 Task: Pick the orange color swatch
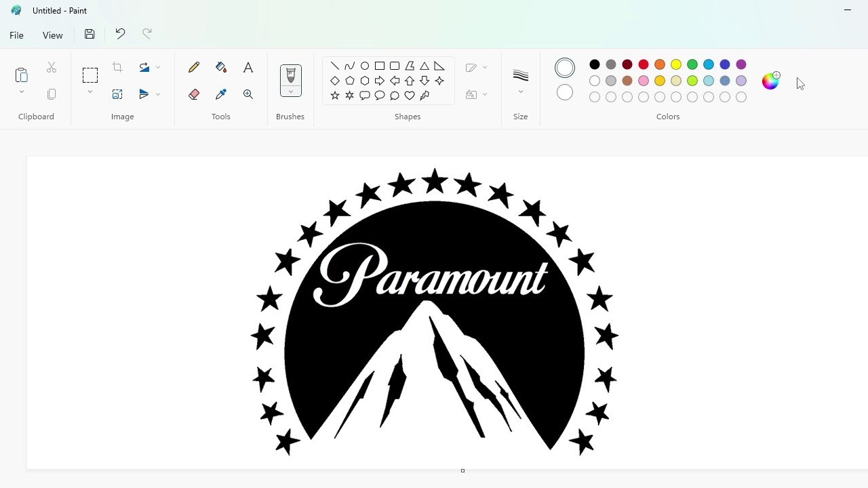660,64
